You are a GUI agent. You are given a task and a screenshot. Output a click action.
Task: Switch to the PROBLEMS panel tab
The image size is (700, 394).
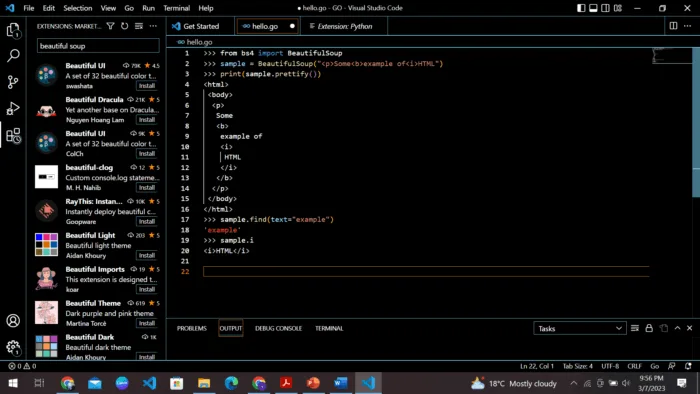tap(192, 328)
